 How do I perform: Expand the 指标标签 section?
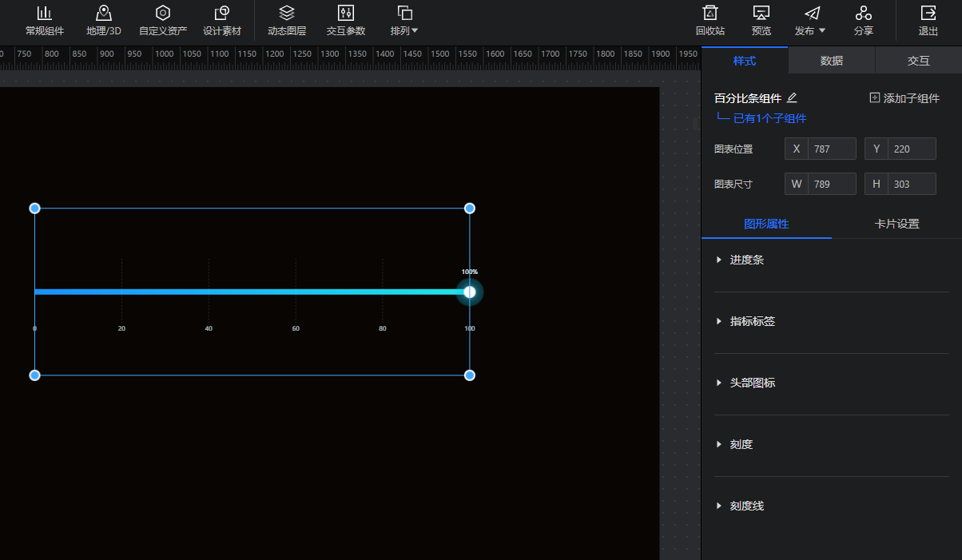pyautogui.click(x=752, y=321)
